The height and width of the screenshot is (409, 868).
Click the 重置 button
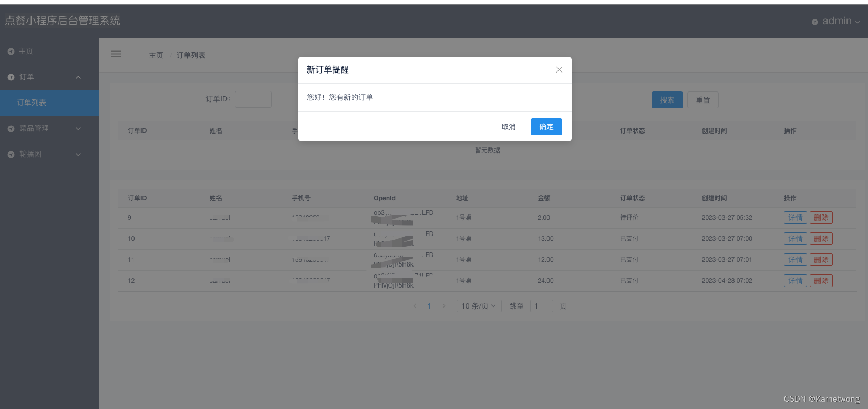click(703, 100)
